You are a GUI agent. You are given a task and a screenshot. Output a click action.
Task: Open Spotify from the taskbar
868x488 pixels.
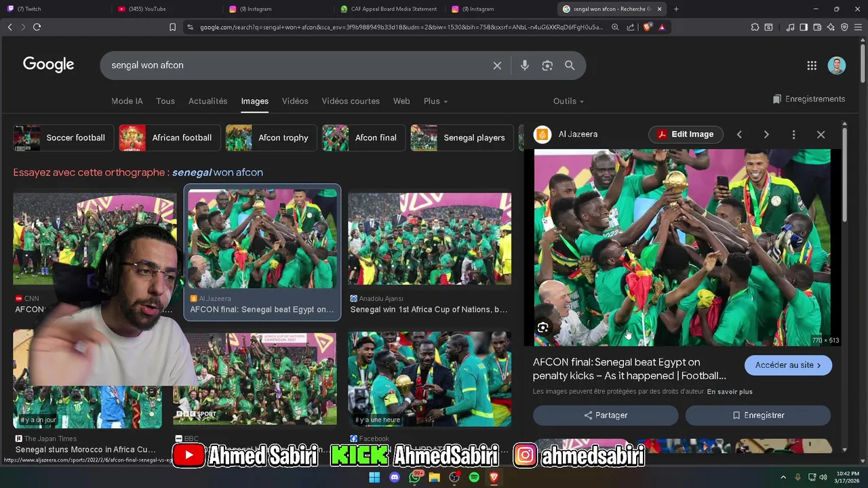474,477
